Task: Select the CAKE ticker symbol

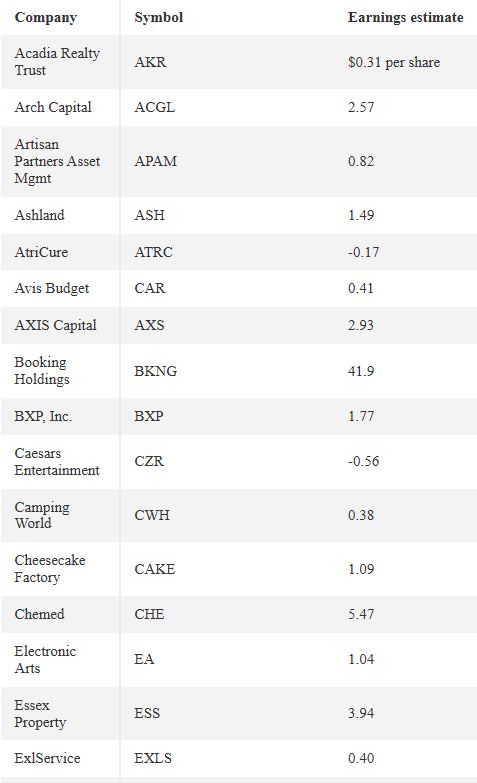Action: (x=154, y=569)
